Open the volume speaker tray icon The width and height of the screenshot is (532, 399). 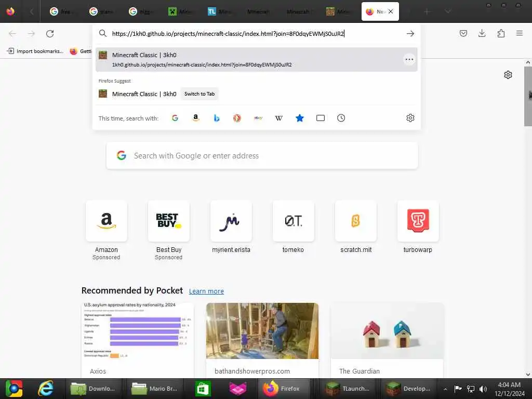pyautogui.click(x=483, y=389)
